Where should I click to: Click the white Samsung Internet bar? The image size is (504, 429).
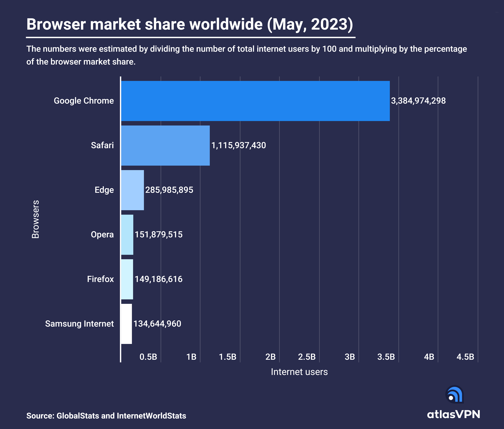point(127,324)
